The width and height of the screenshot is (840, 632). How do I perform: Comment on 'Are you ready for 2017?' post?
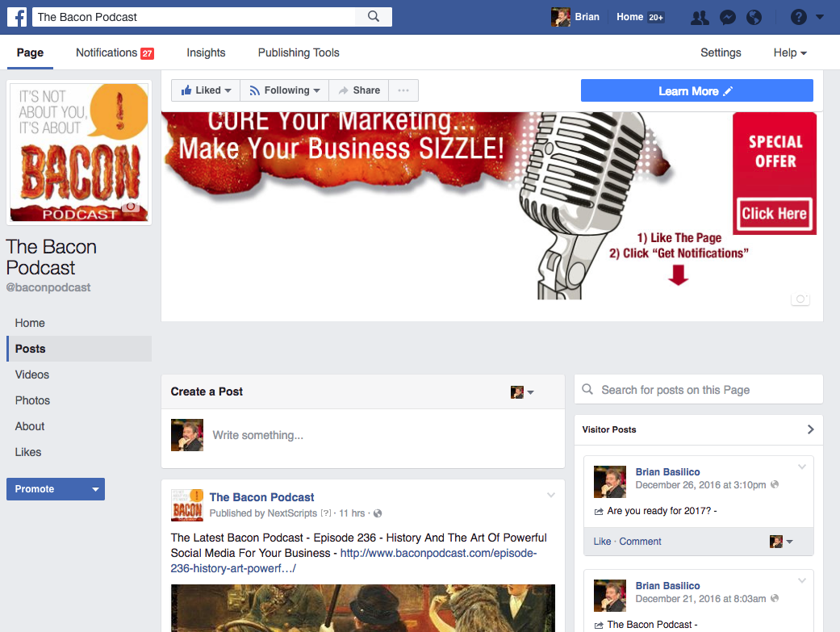(x=640, y=542)
